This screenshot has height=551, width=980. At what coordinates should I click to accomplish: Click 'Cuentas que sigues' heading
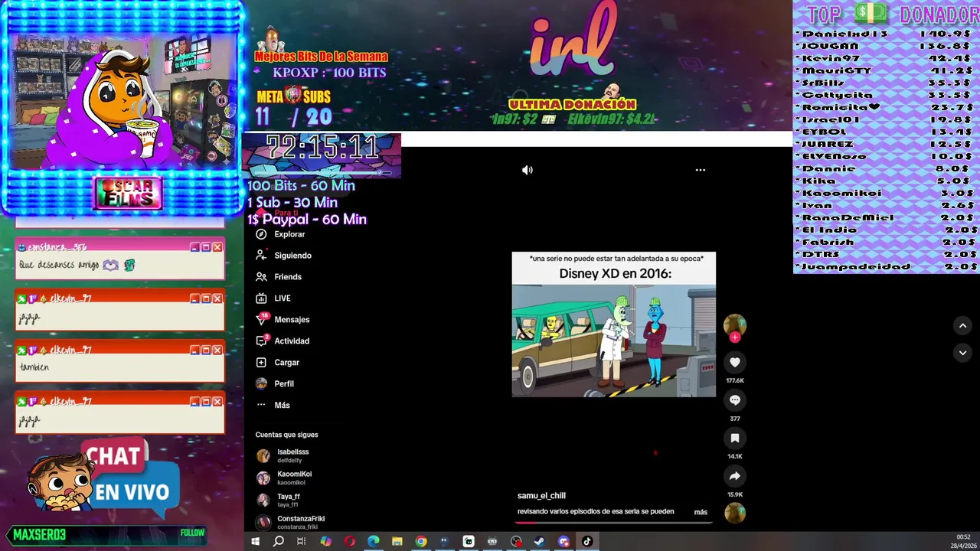pos(286,435)
